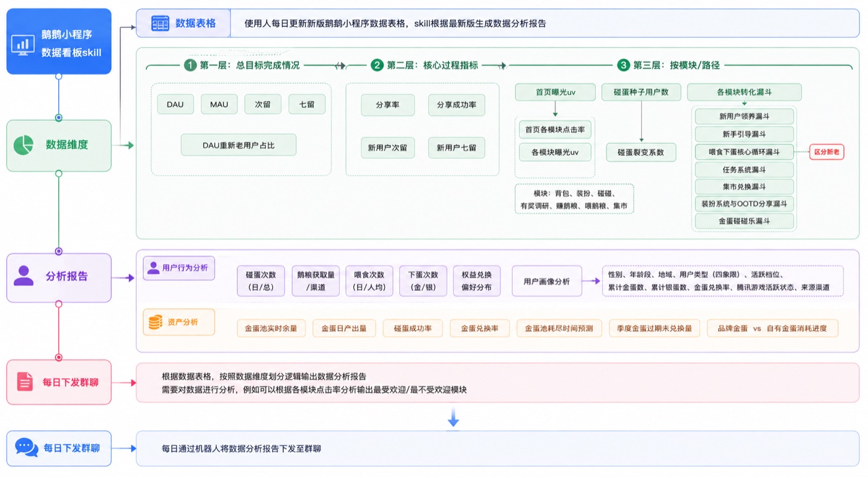The width and height of the screenshot is (868, 477).
Task: Select the 新用户领养漏斗 item
Action: [744, 117]
